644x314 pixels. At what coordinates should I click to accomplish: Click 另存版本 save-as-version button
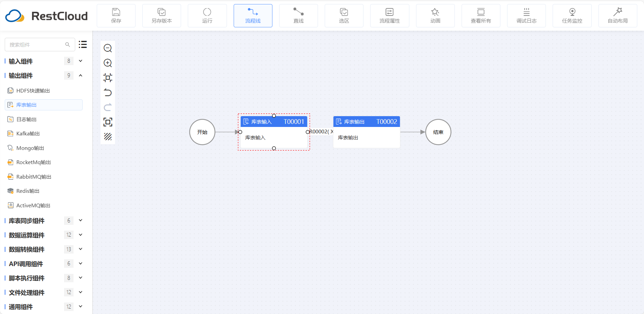point(162,16)
